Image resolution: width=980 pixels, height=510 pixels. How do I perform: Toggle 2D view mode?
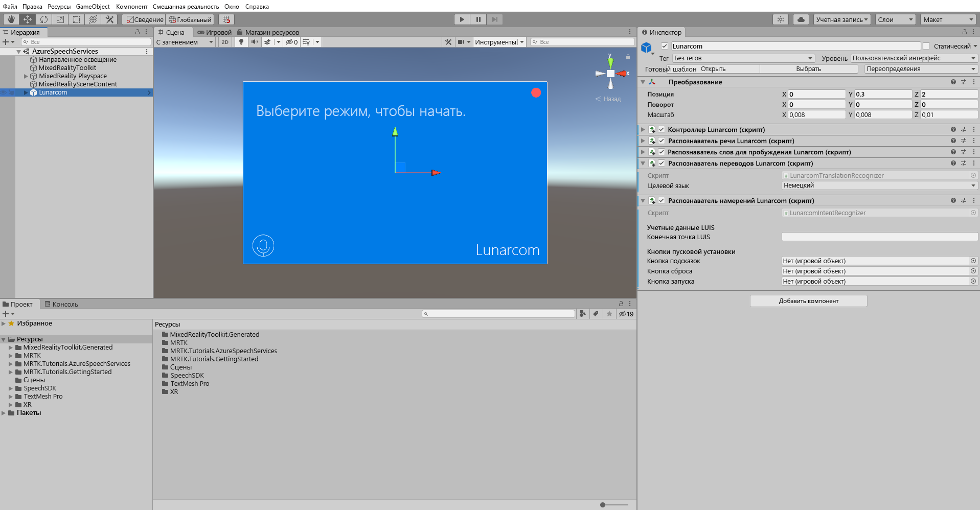coord(225,42)
